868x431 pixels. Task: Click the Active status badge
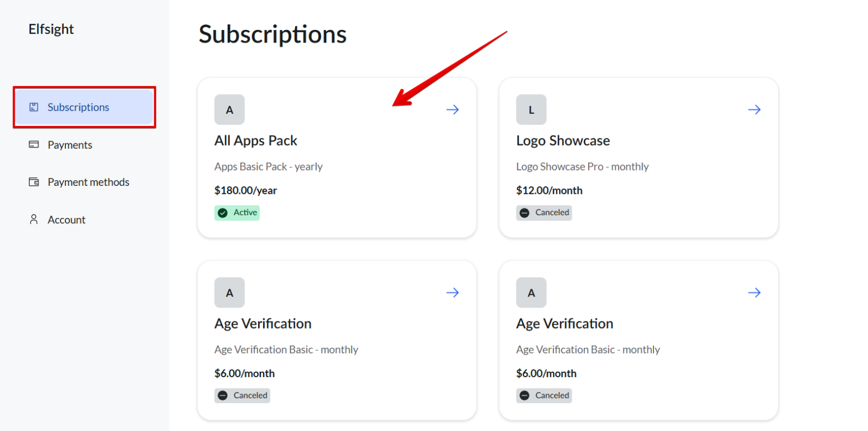point(237,213)
